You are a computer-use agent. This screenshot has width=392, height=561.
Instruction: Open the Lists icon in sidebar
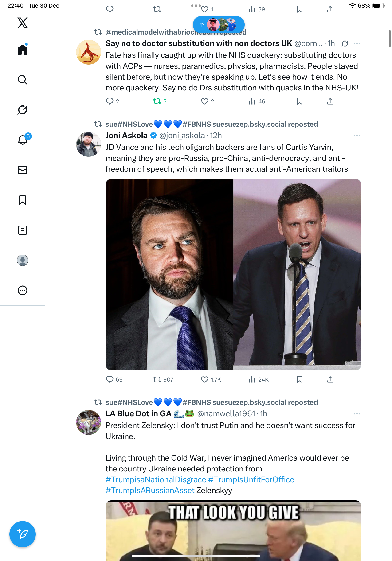coord(23,230)
